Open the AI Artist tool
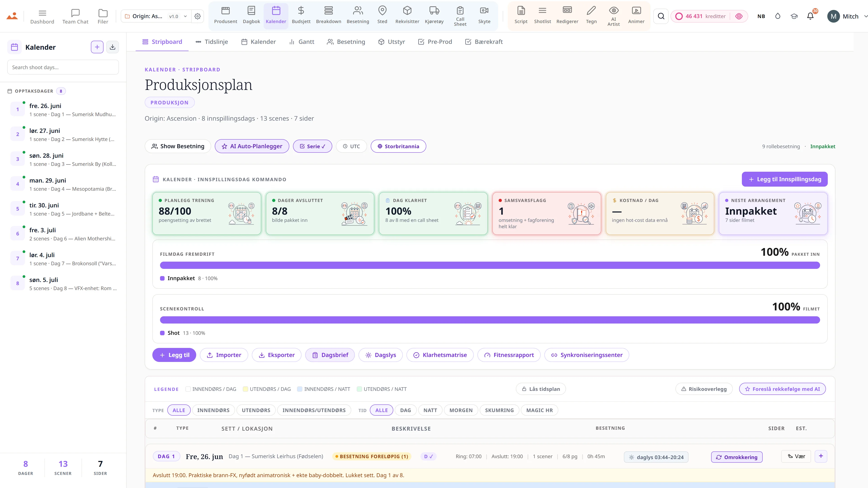Screen dimensions: 868x488 pyautogui.click(x=614, y=16)
